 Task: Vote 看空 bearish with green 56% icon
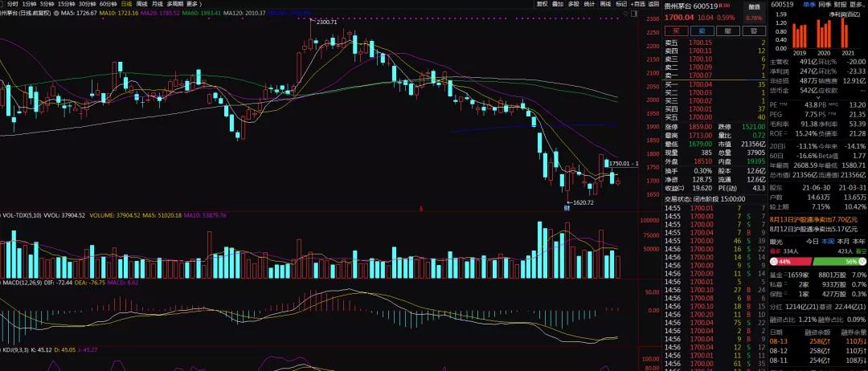click(862, 262)
